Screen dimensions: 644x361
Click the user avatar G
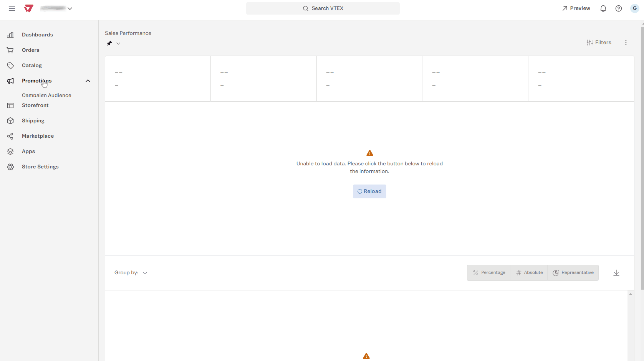point(634,8)
